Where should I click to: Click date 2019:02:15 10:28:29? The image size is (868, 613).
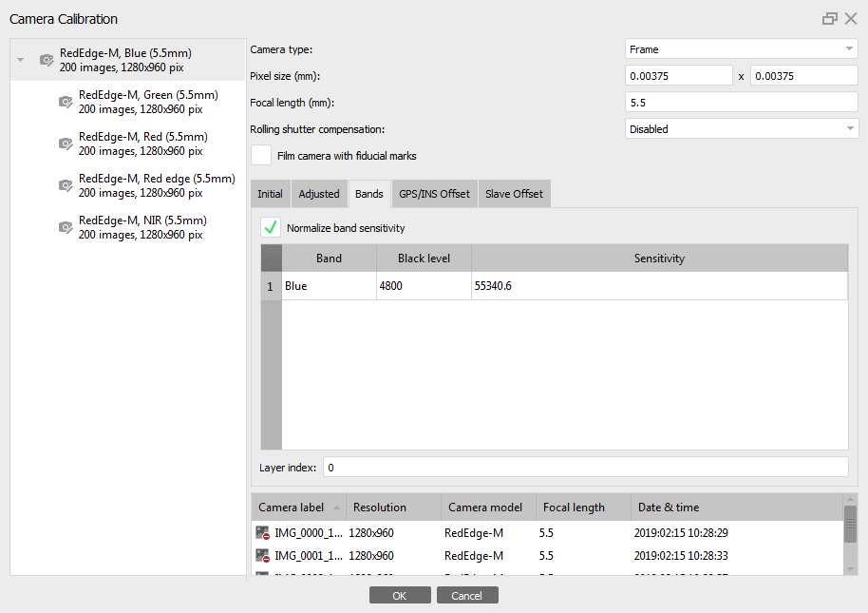click(681, 533)
